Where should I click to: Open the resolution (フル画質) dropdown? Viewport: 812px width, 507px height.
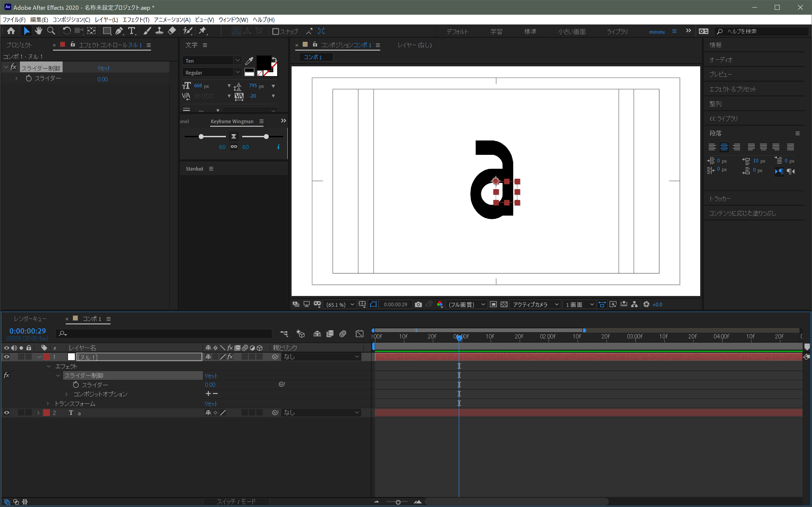point(467,304)
